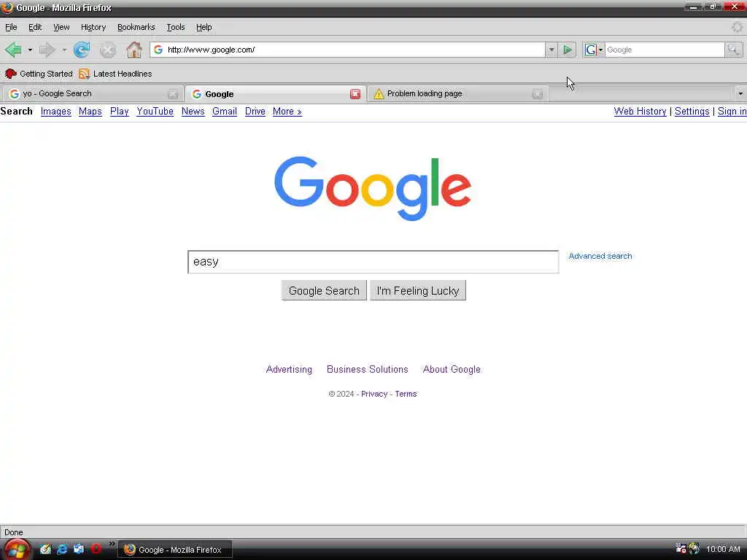The width and height of the screenshot is (747, 560).
Task: Click the Google search box containing 'easy'
Action: (373, 262)
